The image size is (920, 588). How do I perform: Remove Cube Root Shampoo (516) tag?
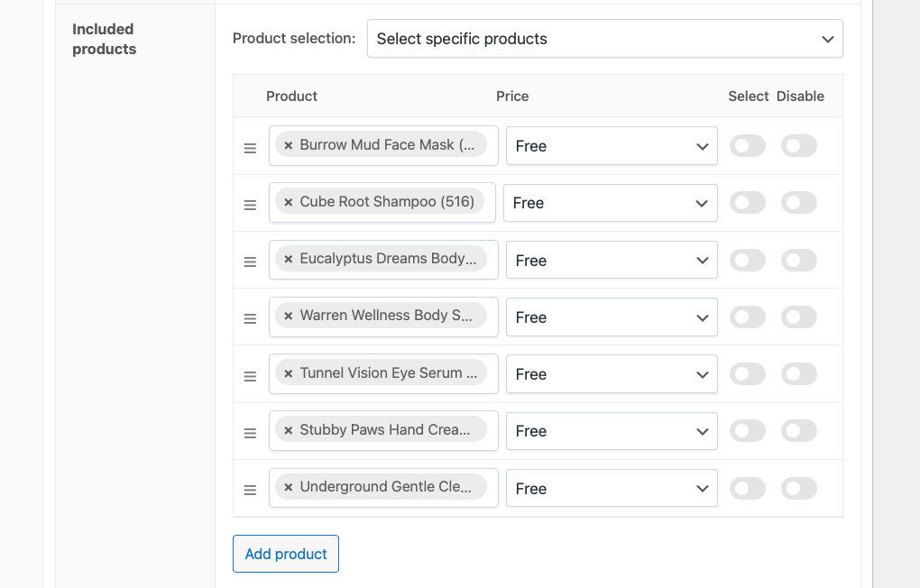pyautogui.click(x=288, y=202)
